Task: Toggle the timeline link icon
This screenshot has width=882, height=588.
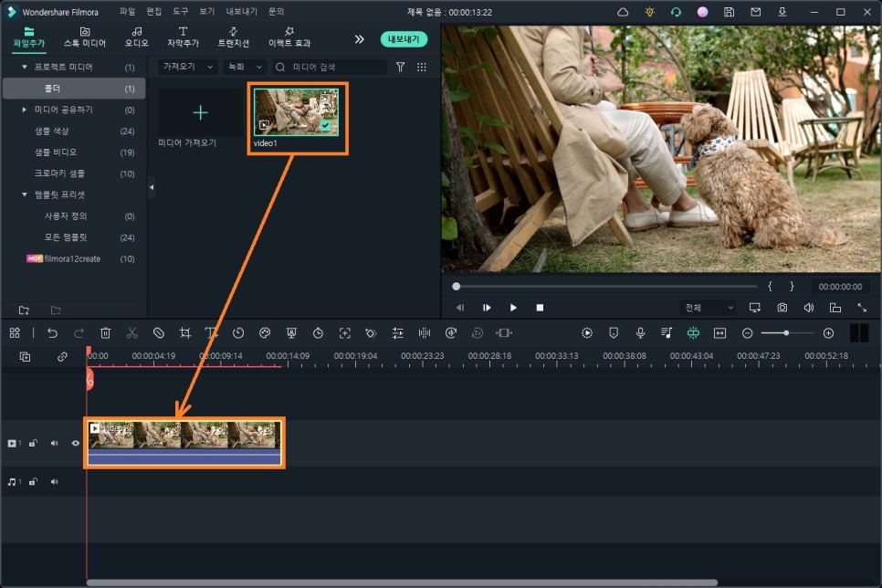Action: pyautogui.click(x=62, y=356)
